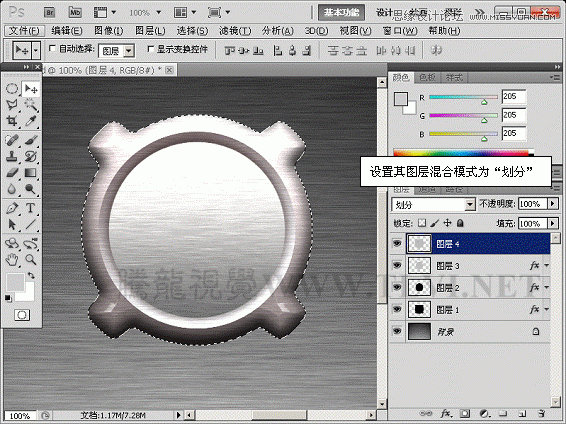Select the Crop tool
Screen dimensions: 566x424
pyautogui.click(x=12, y=121)
